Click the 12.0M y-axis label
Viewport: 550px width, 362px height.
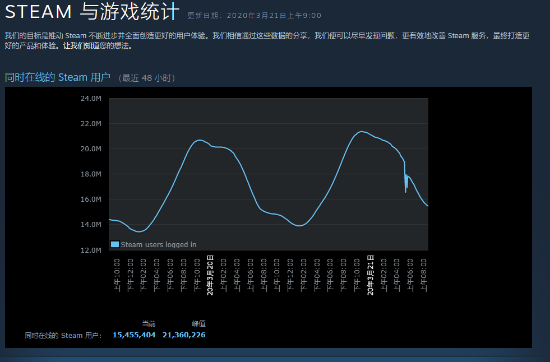pos(91,250)
